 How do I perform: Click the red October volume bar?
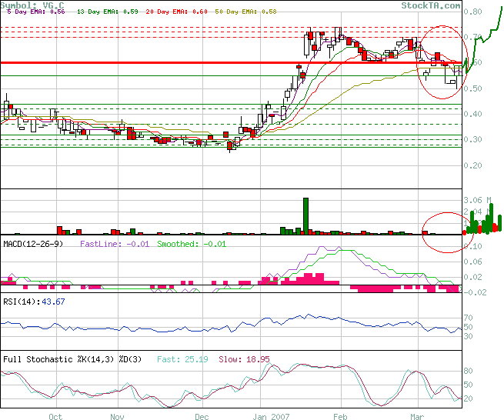coord(59,231)
